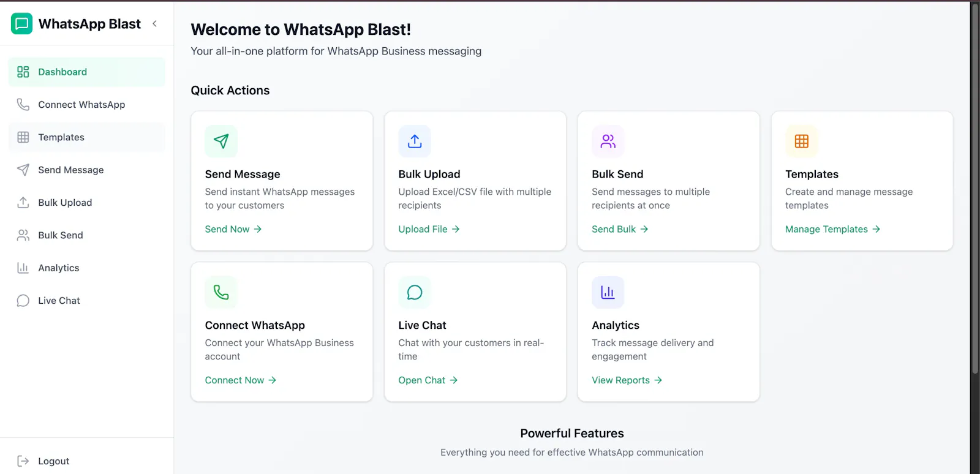Click the green WhatsApp Blast logo icon
This screenshot has height=474, width=980.
point(21,24)
